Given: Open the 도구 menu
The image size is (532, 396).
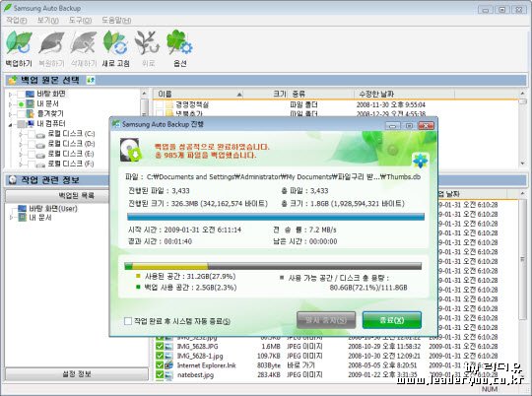Looking at the screenshot, I should click(80, 20).
